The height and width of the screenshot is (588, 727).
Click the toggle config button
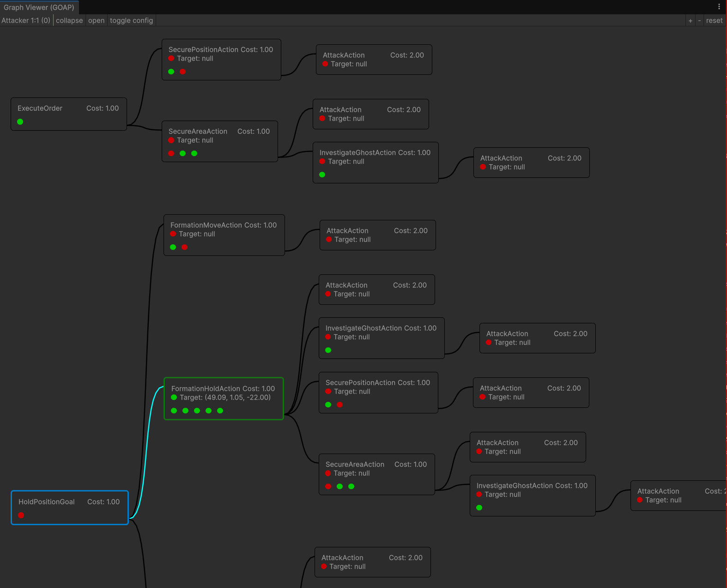tap(131, 20)
